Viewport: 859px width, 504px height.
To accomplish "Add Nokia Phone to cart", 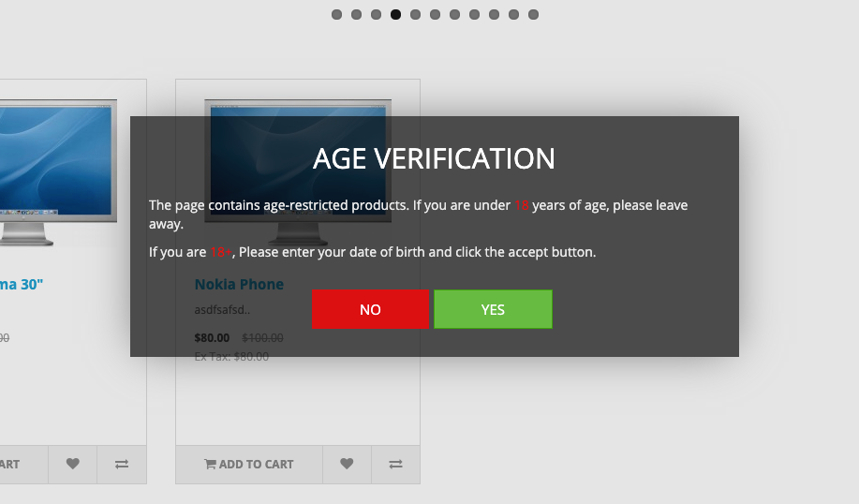I will coord(249,465).
